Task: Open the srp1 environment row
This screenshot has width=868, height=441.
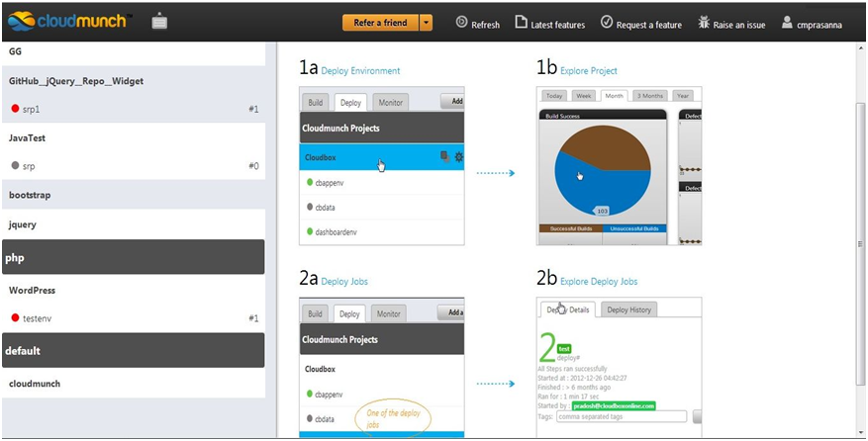Action: [134, 109]
